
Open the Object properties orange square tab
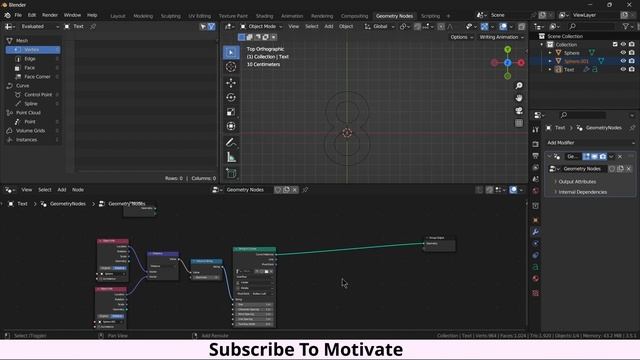click(536, 220)
